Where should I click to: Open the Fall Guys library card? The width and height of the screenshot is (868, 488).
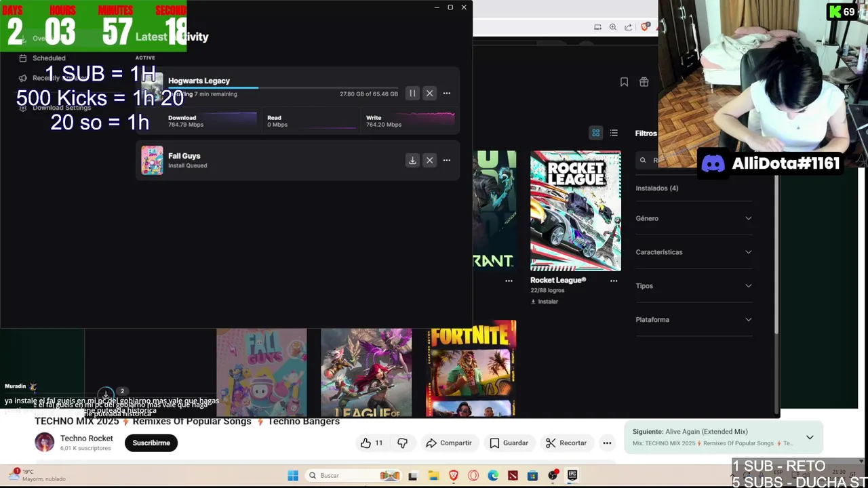coord(262,373)
